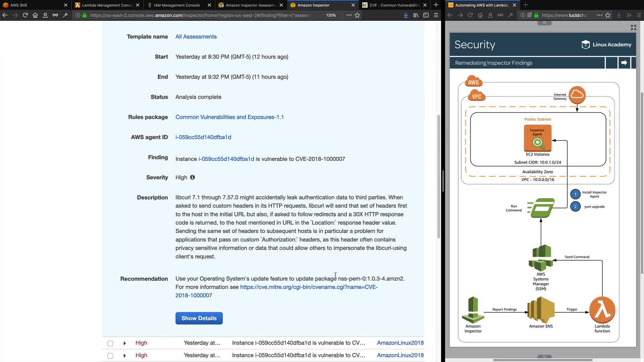Toggle the sidebar view icon
Screen dimensions: 644x362
pos(426,15)
